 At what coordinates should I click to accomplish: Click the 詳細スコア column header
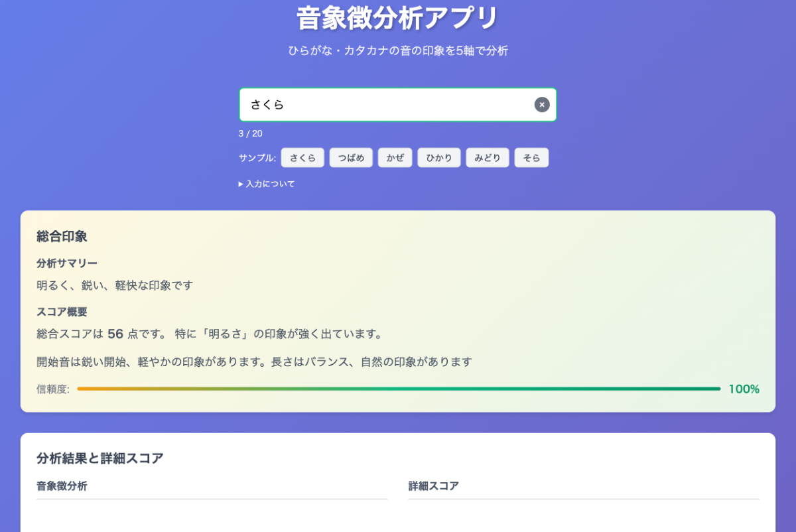pyautogui.click(x=434, y=486)
